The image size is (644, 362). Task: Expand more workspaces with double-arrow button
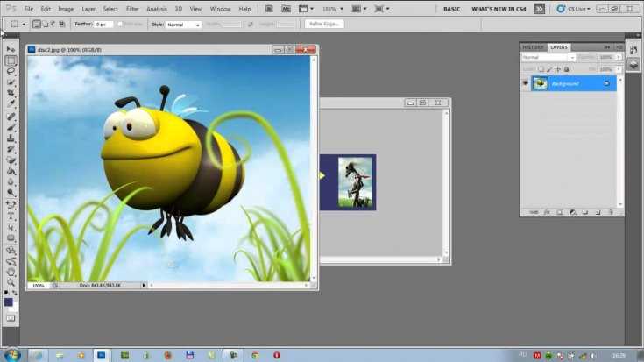coord(539,9)
